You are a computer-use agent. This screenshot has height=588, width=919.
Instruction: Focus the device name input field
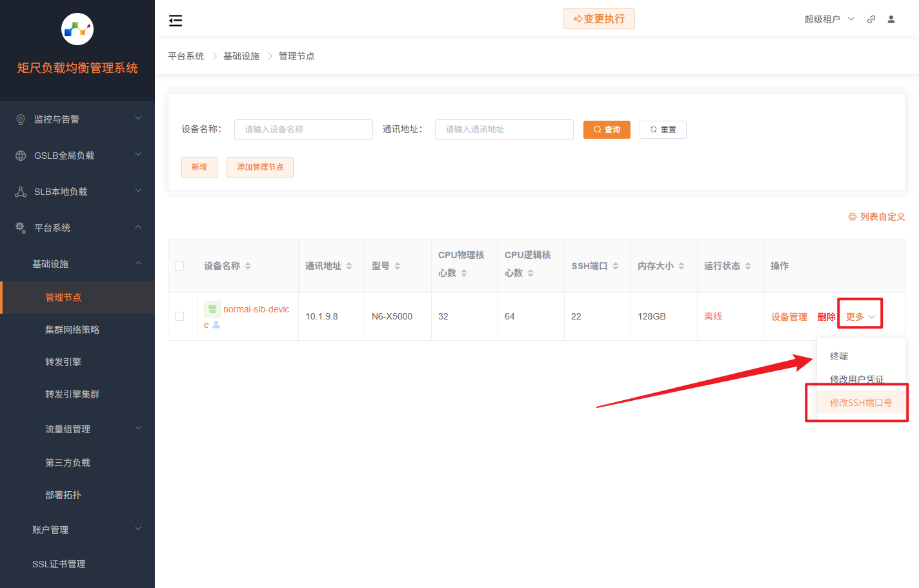[x=303, y=130]
